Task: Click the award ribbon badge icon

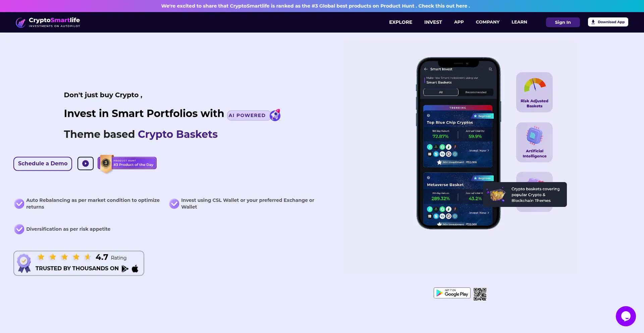Action: coord(24,263)
